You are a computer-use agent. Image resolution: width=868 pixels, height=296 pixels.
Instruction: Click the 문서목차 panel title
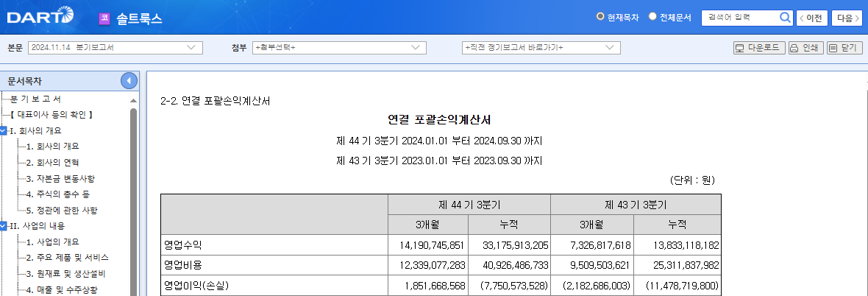coord(24,81)
